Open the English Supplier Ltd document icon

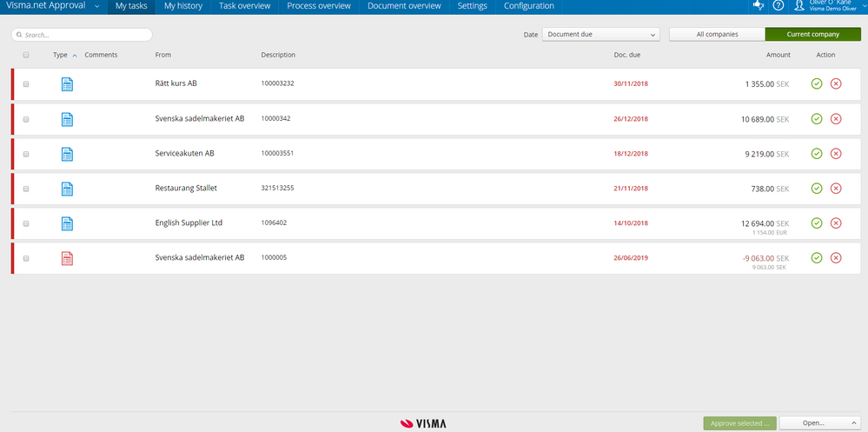click(67, 223)
